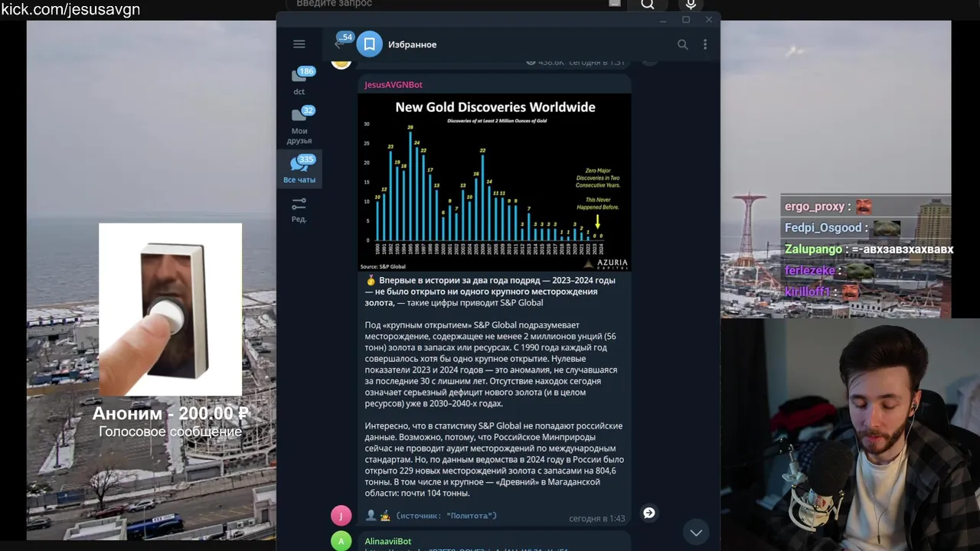This screenshot has height=551, width=980.
Task: Activate the microphone voice search icon in browser
Action: click(x=691, y=5)
